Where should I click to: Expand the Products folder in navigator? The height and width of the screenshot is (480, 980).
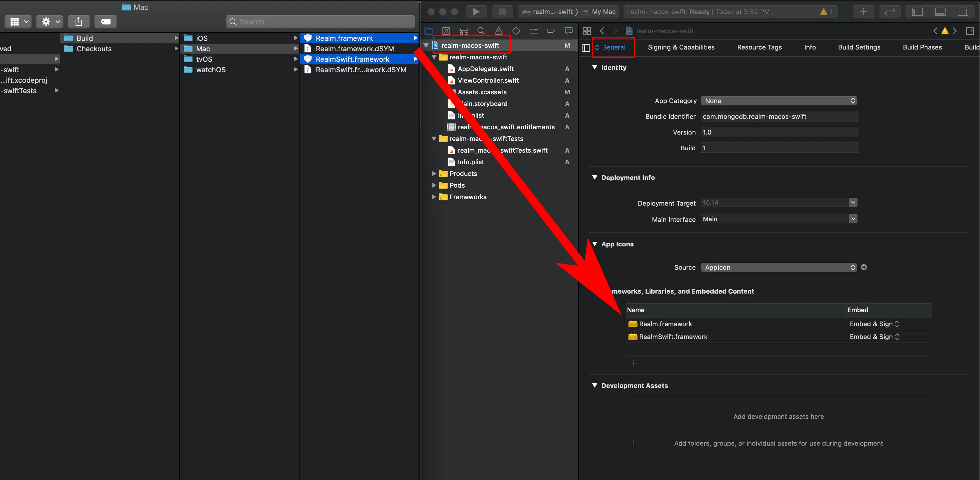(x=434, y=174)
